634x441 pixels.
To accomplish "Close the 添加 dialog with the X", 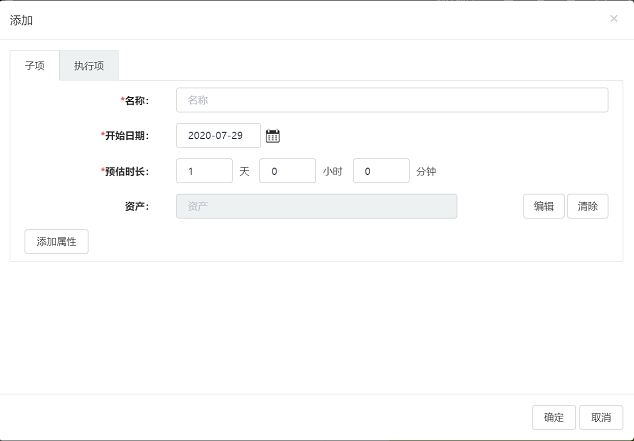I will tap(613, 19).
